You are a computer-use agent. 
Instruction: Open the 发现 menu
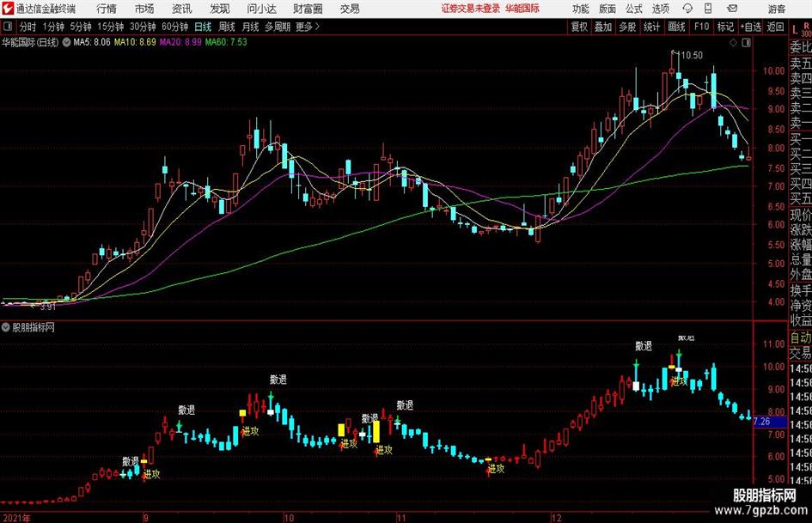pos(220,9)
